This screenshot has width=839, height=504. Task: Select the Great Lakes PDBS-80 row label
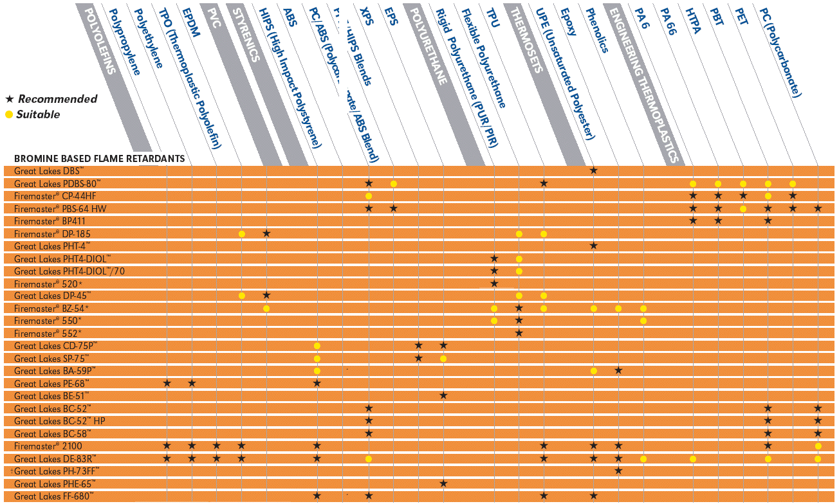click(57, 184)
